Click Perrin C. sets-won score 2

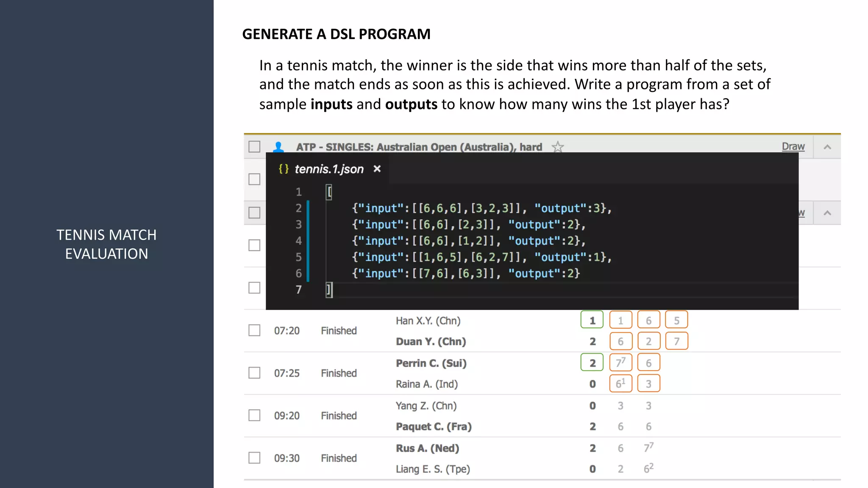[x=592, y=363]
